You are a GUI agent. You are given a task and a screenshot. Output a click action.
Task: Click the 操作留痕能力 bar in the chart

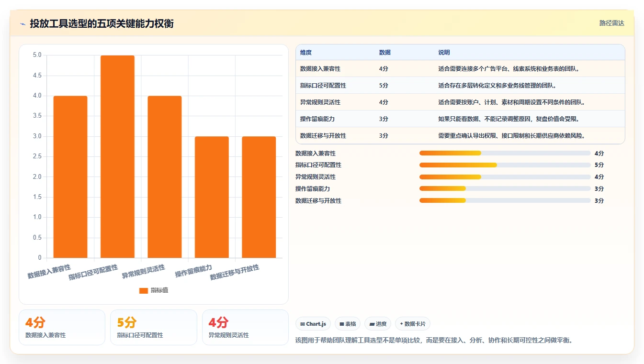click(x=212, y=197)
